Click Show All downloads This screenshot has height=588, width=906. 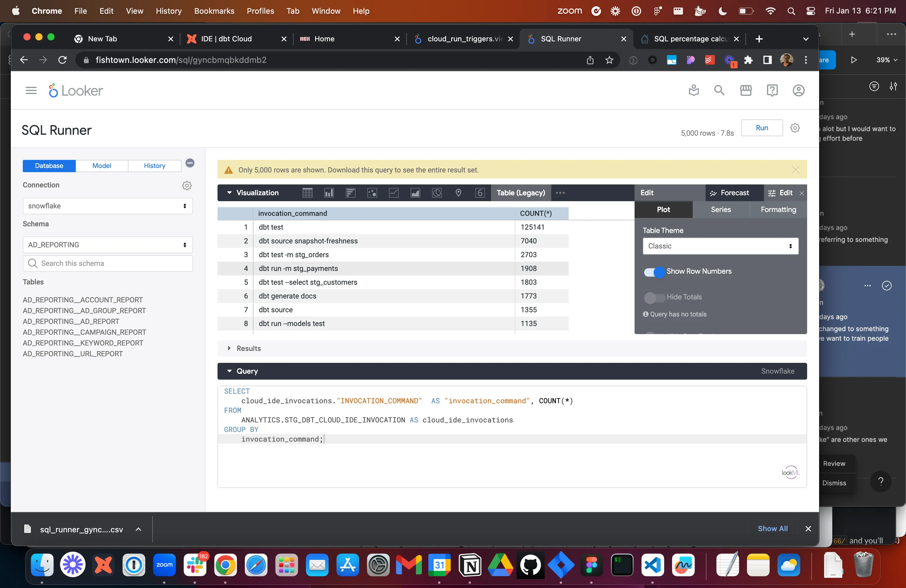coord(772,529)
